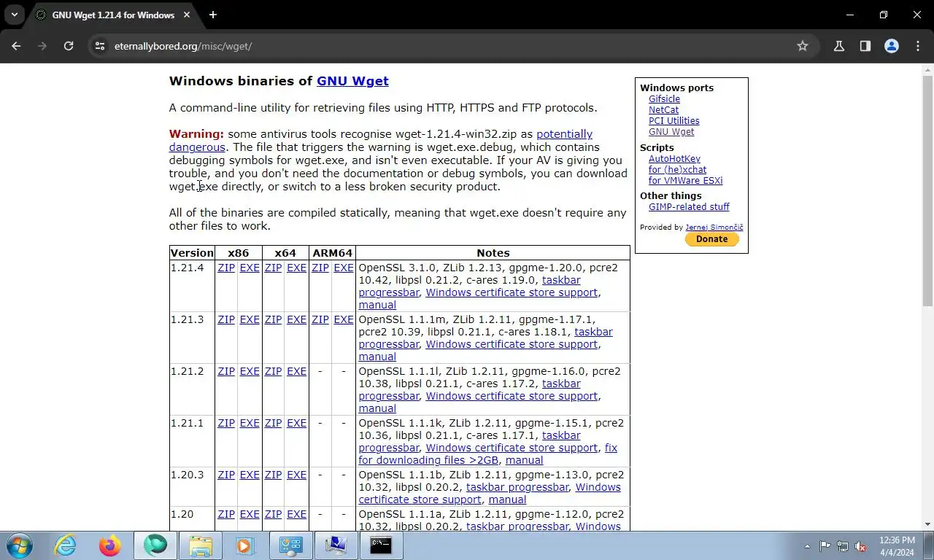Viewport: 934px width, 560px height.
Task: Open the Chrome Labs flask icon
Action: [x=839, y=46]
